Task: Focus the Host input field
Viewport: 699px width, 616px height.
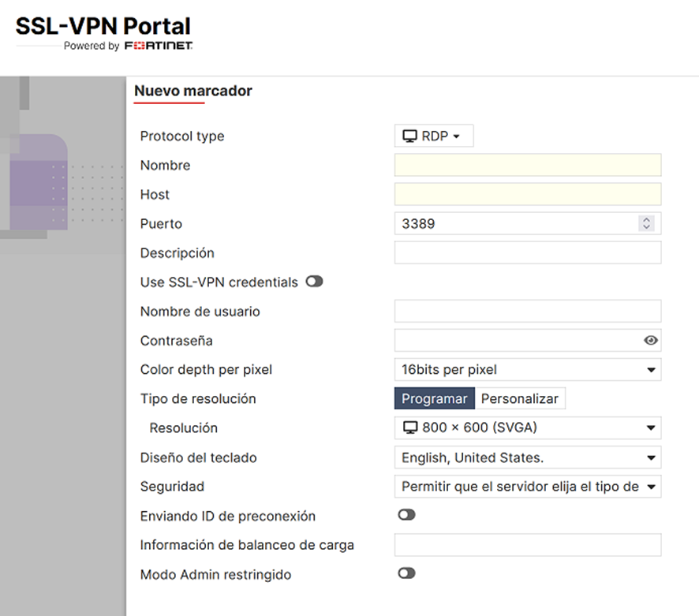Action: pos(527,194)
